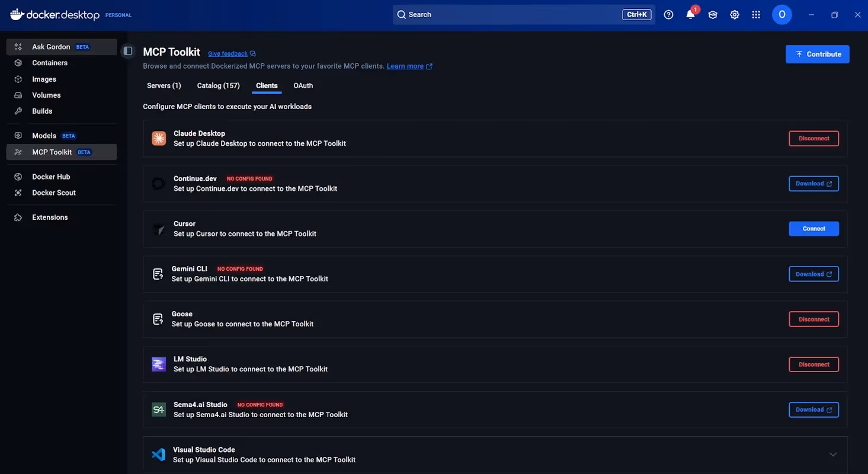Click the MCP Toolkit page heading

[x=172, y=52]
